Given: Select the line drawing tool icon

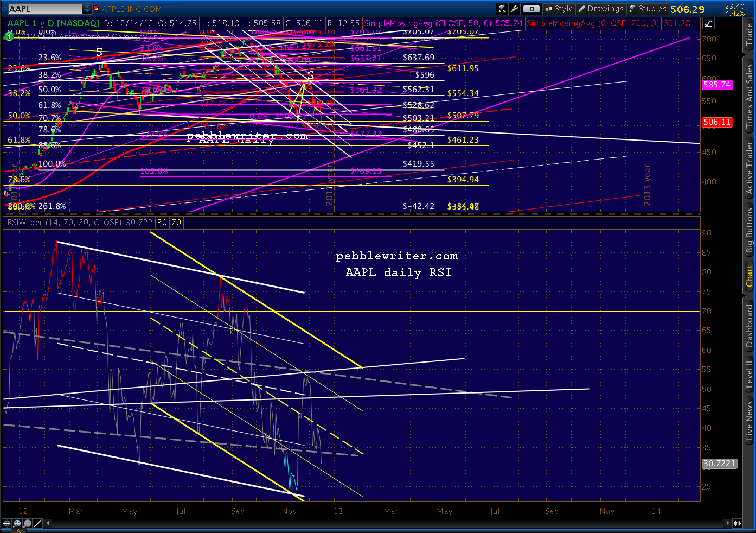Looking at the screenshot, I should 38,523.
